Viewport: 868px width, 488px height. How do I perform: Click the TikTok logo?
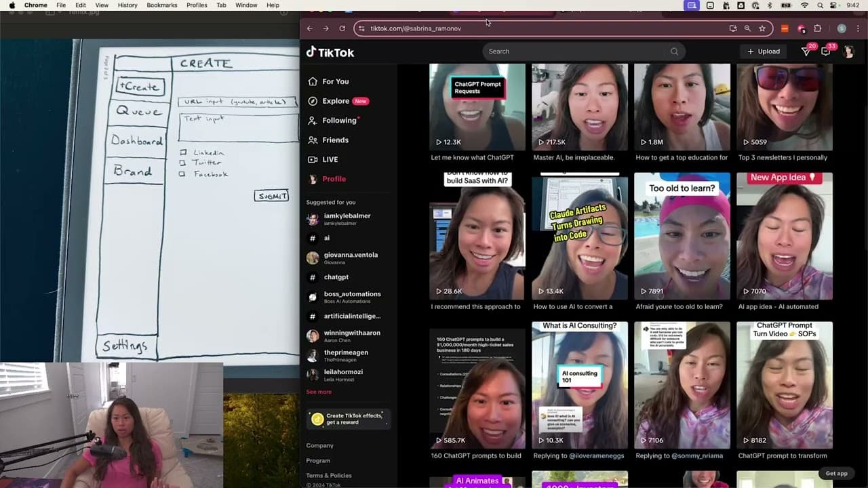(330, 52)
